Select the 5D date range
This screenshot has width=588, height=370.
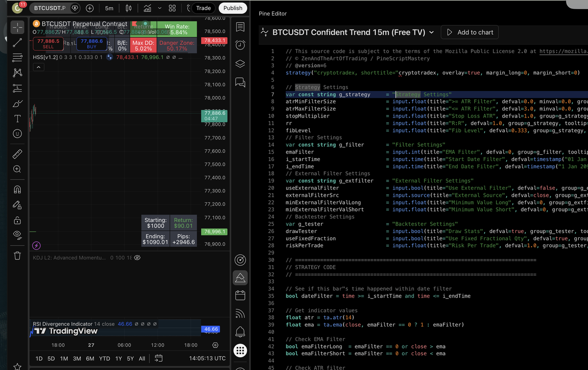pyautogui.click(x=51, y=358)
